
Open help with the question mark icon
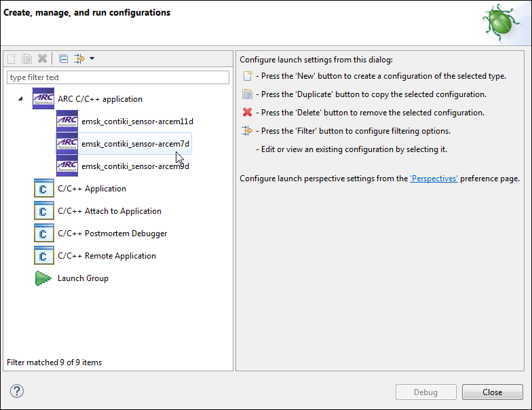[16, 391]
